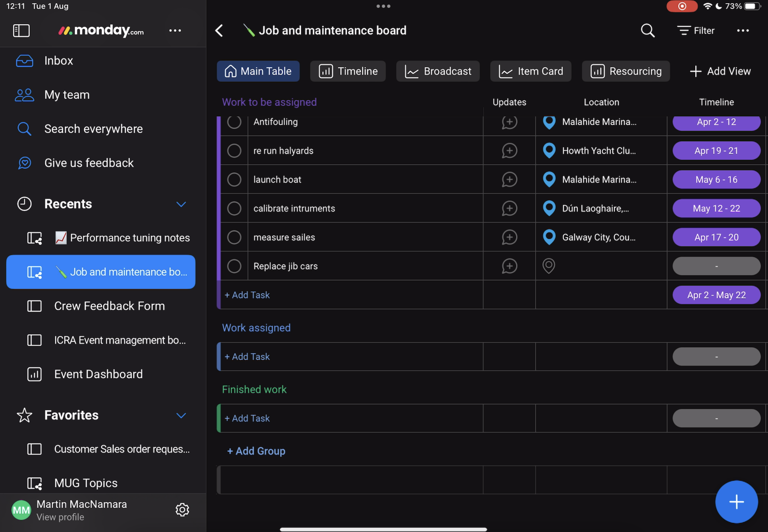Set location pin for Replace jib cars
Viewport: 768px width, 532px height.
pyautogui.click(x=549, y=266)
